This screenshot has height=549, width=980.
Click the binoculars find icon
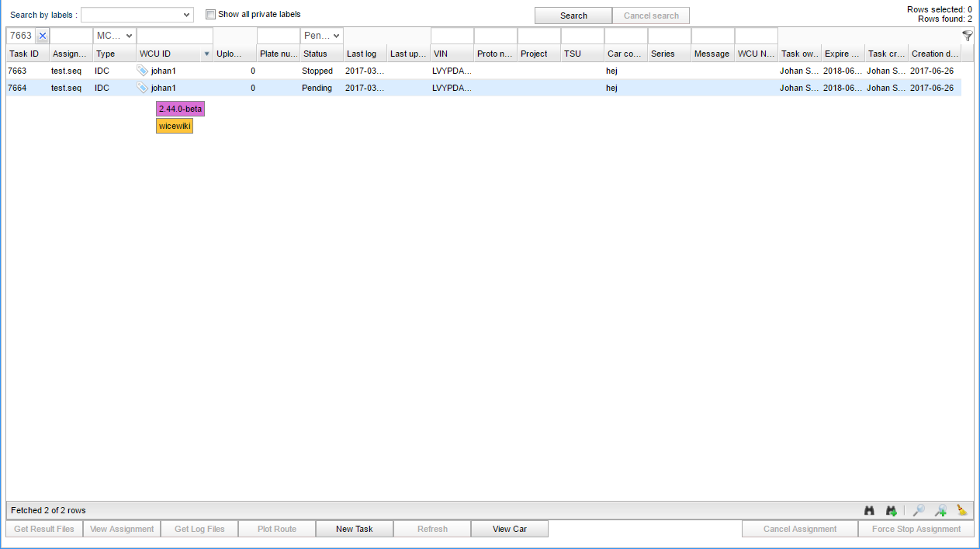coord(869,510)
